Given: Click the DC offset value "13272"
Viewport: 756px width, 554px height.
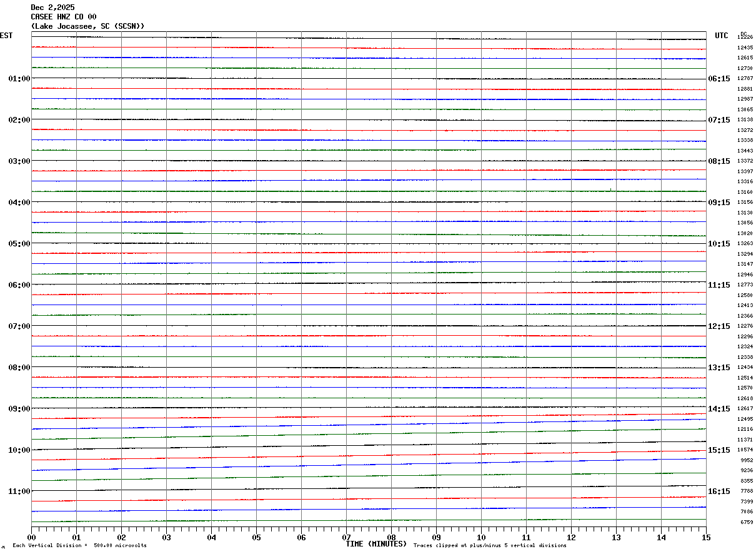Looking at the screenshot, I should point(745,131).
